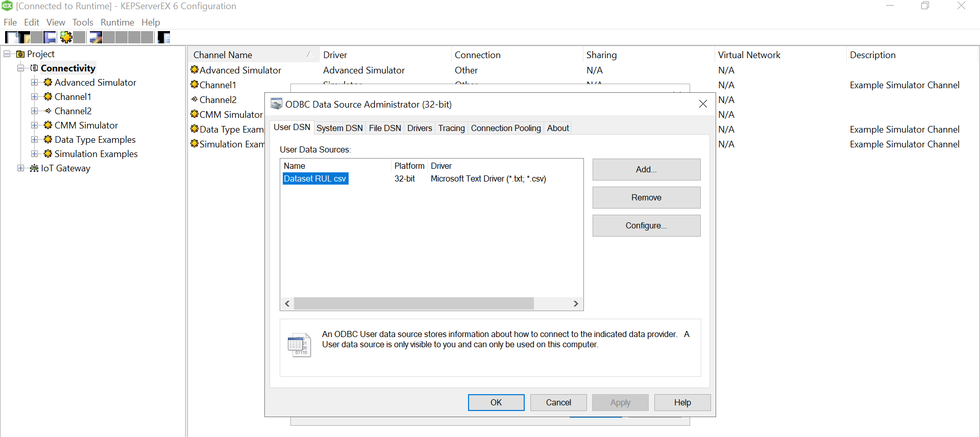Click the New Project toolbar icon
The image size is (980, 437).
click(11, 37)
